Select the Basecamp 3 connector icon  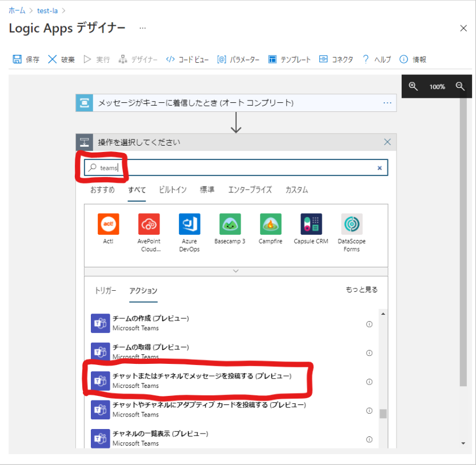point(230,224)
